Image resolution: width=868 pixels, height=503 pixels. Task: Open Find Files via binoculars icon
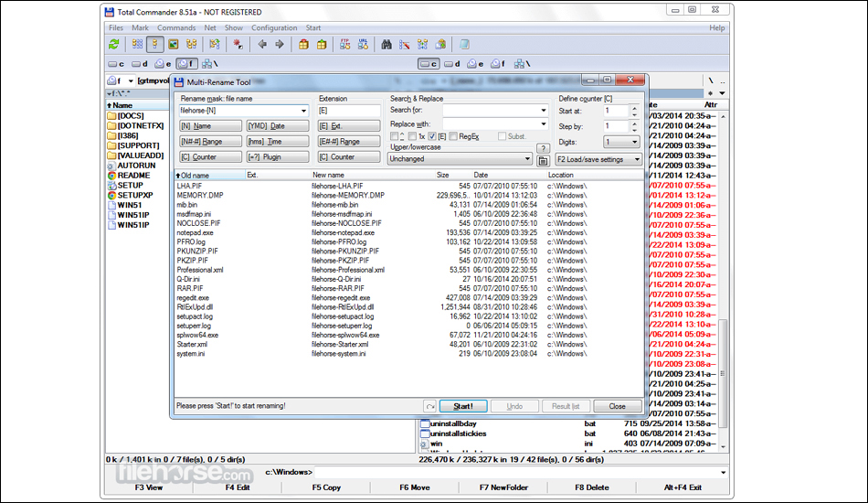tap(386, 44)
